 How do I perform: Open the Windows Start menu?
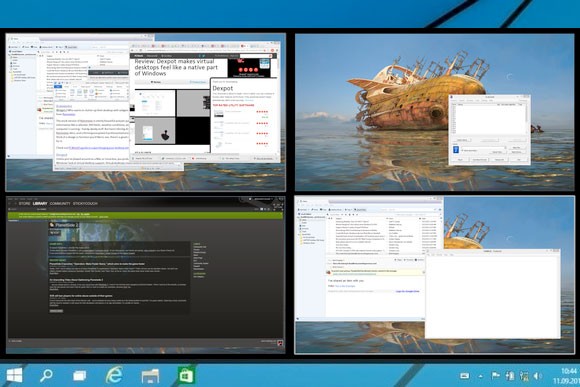pos(14,376)
